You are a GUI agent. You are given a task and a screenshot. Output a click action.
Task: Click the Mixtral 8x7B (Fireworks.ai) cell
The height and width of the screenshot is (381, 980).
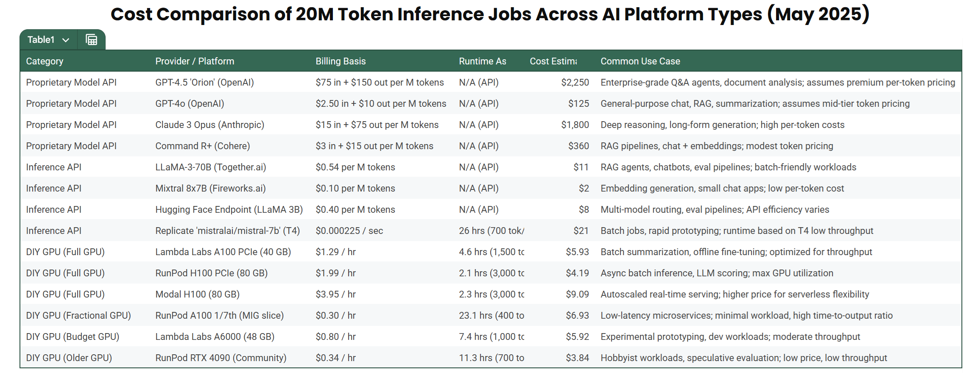pos(210,188)
